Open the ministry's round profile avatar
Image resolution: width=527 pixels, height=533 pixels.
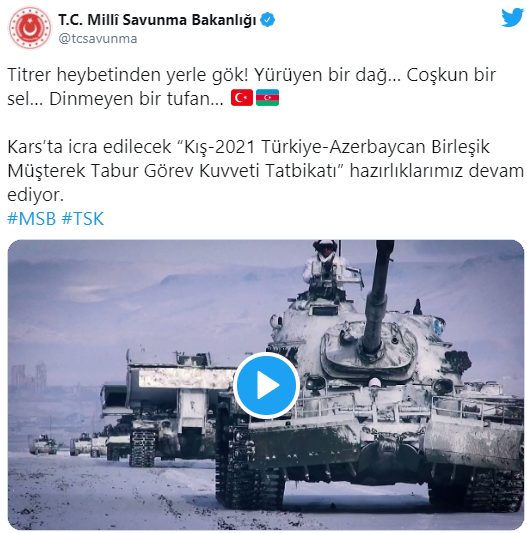click(30, 28)
